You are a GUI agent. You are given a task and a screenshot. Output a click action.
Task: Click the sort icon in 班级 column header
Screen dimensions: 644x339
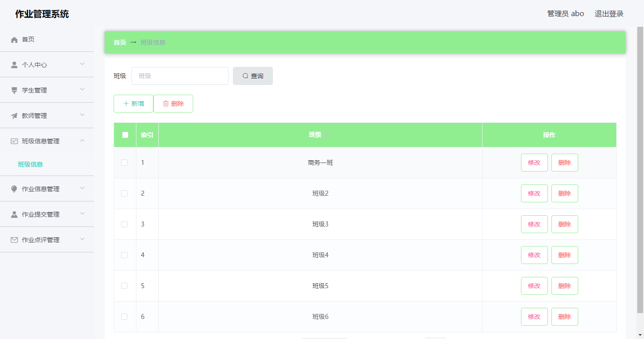coord(327,135)
